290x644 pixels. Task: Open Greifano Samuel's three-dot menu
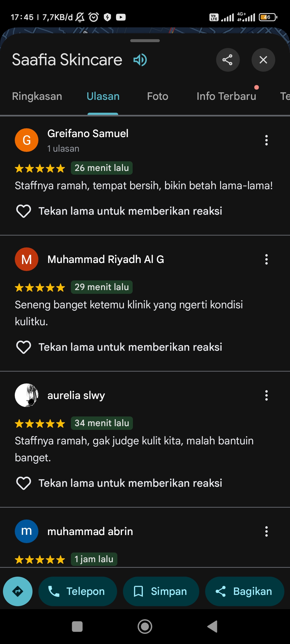266,140
